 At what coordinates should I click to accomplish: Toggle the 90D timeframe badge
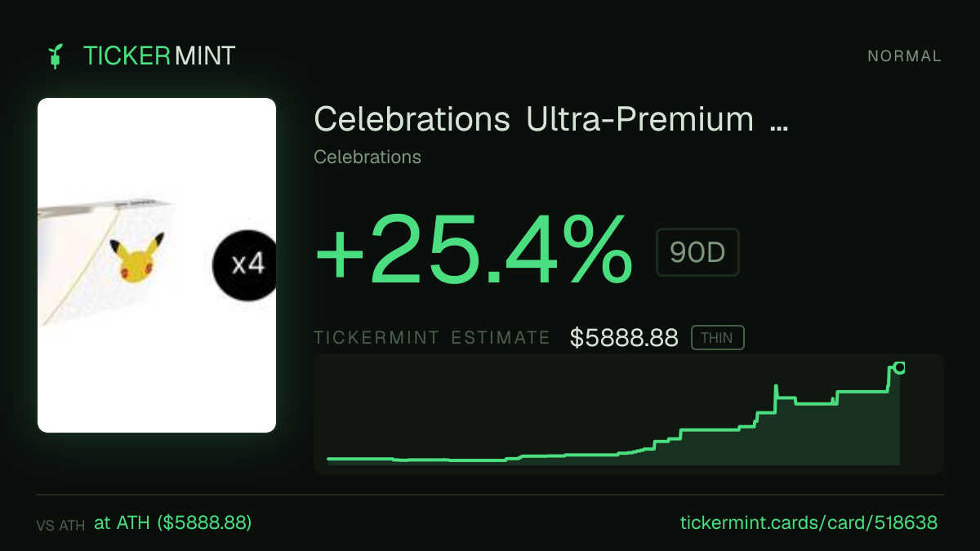[697, 252]
